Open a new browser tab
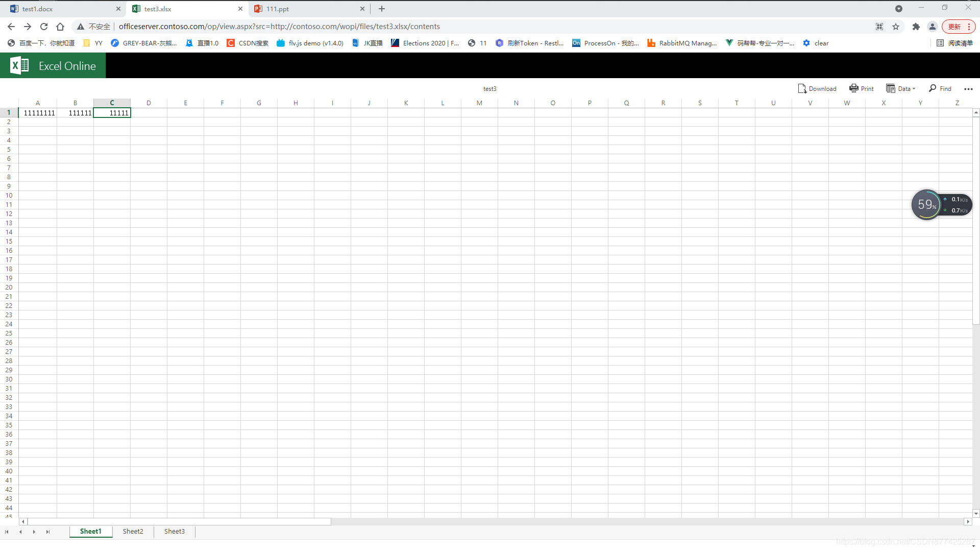 point(382,9)
